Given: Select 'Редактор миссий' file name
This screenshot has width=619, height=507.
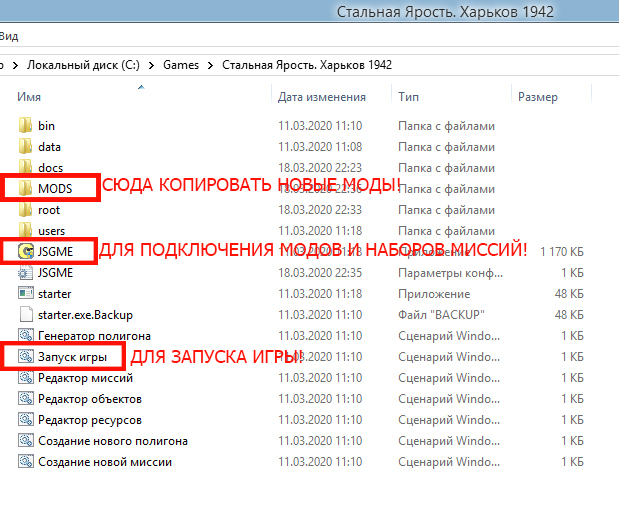Looking at the screenshot, I should click(85, 378).
